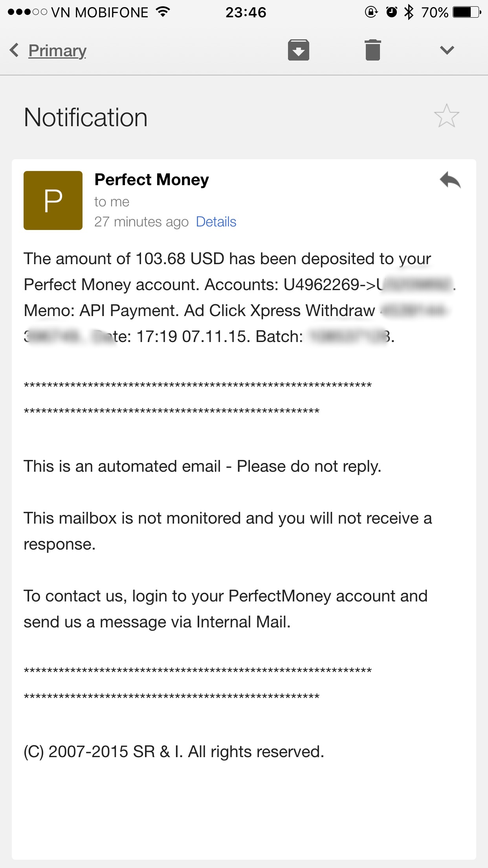Tap the 23:46 clock in the status bar
The width and height of the screenshot is (488, 868).
246,13
